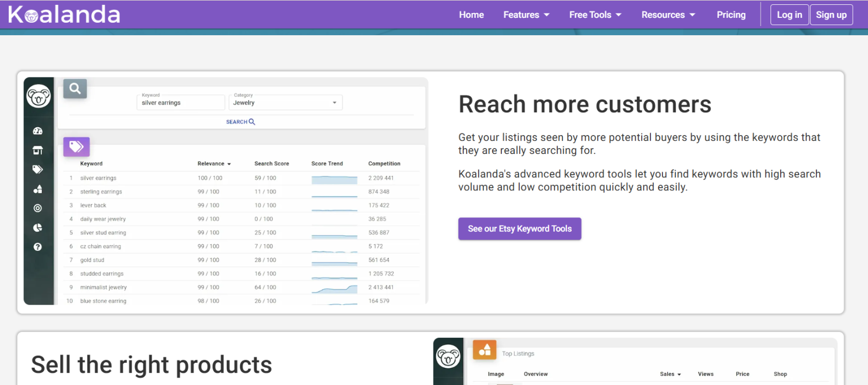Click the Log in button

point(789,15)
